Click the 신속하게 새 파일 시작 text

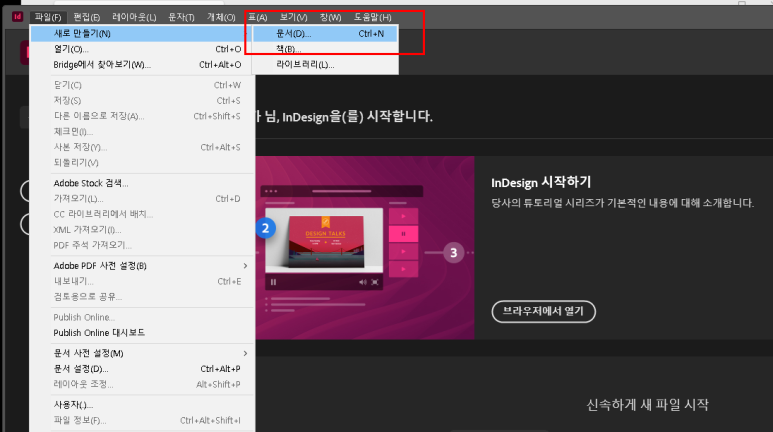(647, 405)
